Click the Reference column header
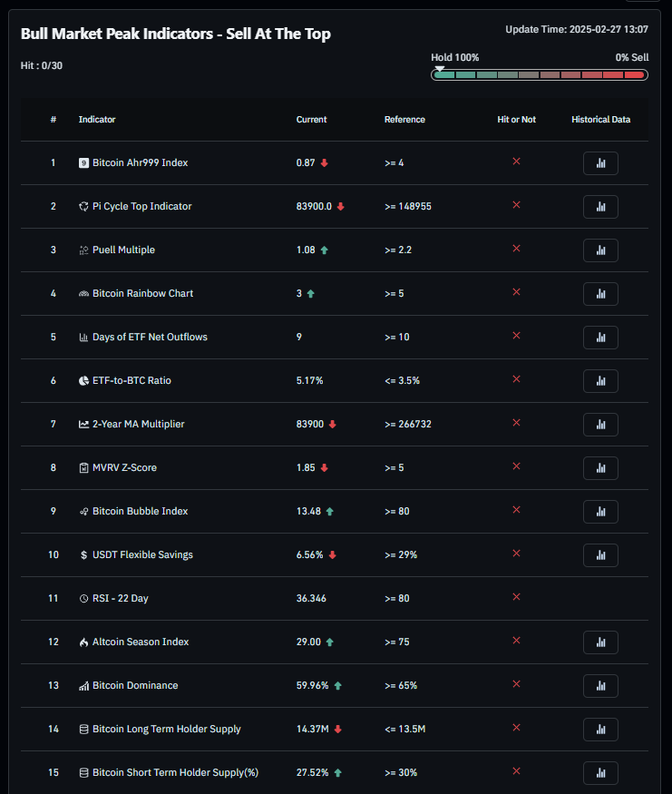This screenshot has width=672, height=794. click(404, 120)
